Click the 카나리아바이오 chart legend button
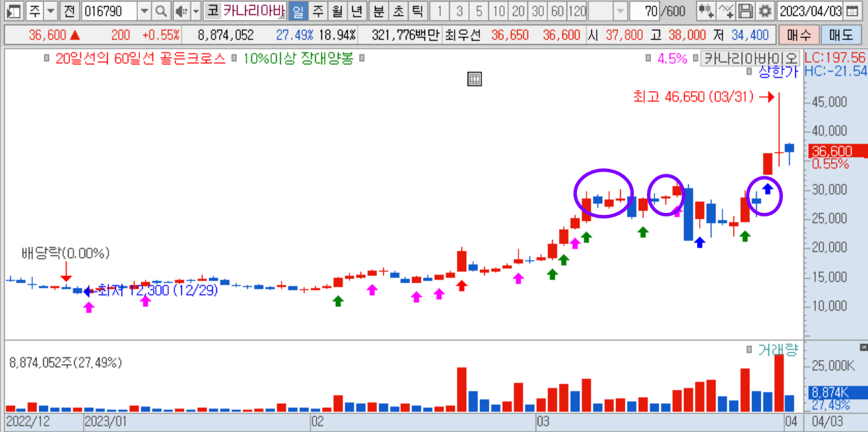This screenshot has width=868, height=432. pyautogui.click(x=751, y=59)
